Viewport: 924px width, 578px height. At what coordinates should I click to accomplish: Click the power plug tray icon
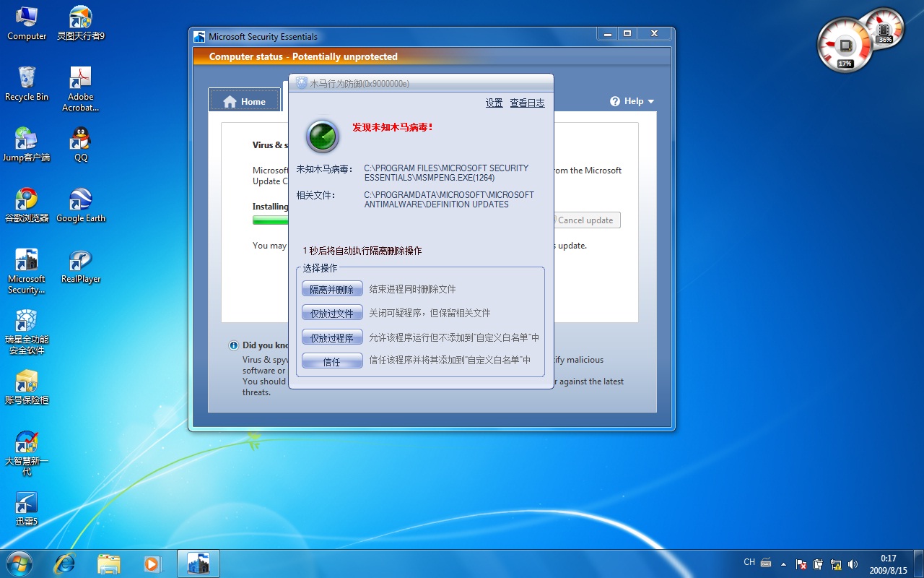click(819, 564)
